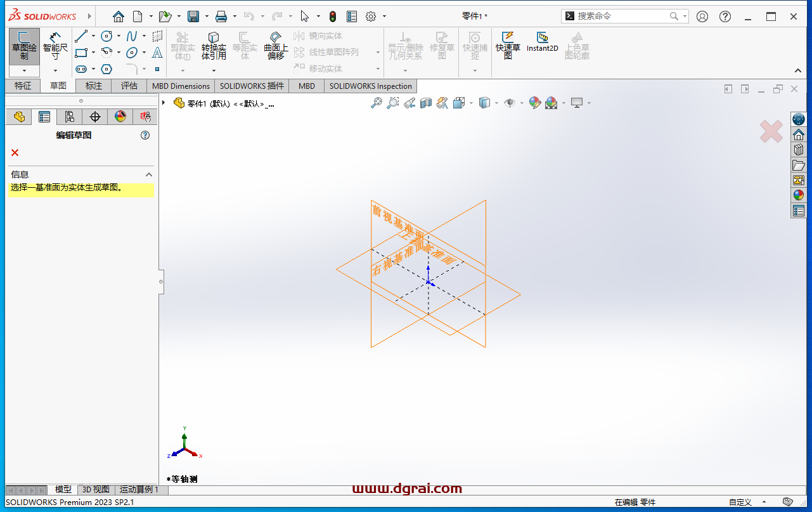
Task: Print the document
Action: [221, 16]
